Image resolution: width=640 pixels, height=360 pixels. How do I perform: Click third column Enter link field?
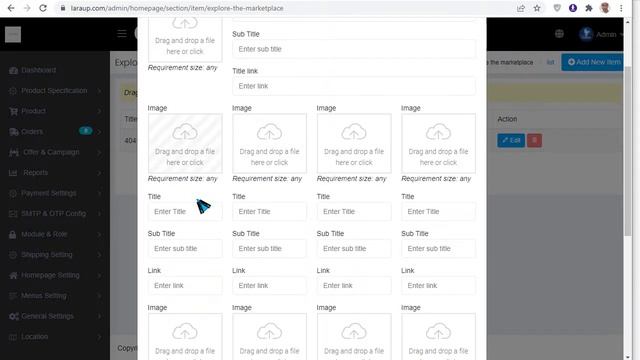[x=354, y=286]
